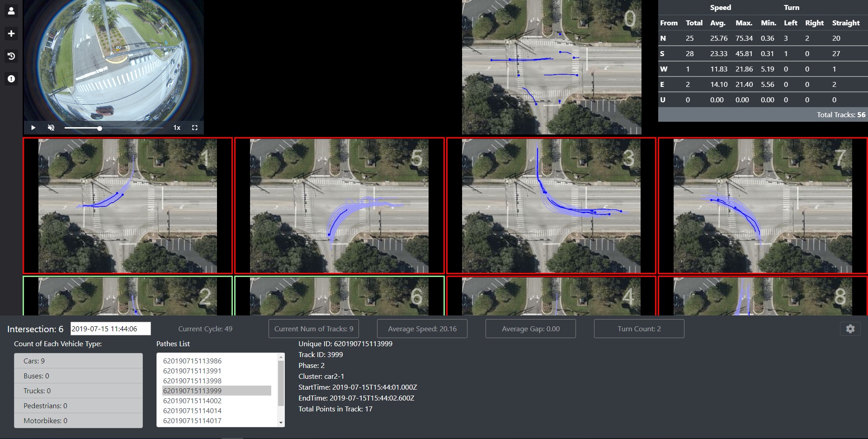Click the user profile icon in sidebar
Image resolution: width=868 pixels, height=439 pixels.
11,11
